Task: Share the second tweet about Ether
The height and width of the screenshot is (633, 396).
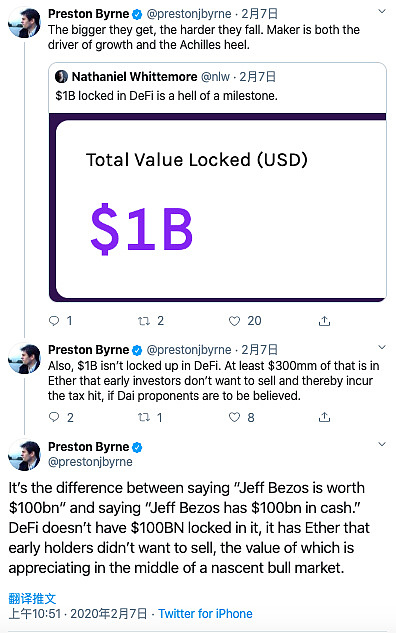Action: pos(325,417)
